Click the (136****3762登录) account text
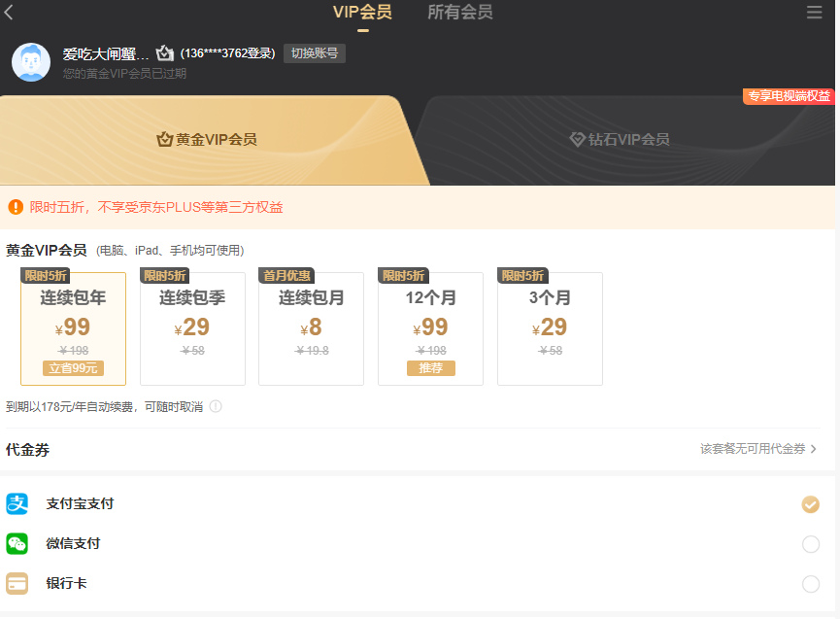The width and height of the screenshot is (840, 619). (x=227, y=53)
